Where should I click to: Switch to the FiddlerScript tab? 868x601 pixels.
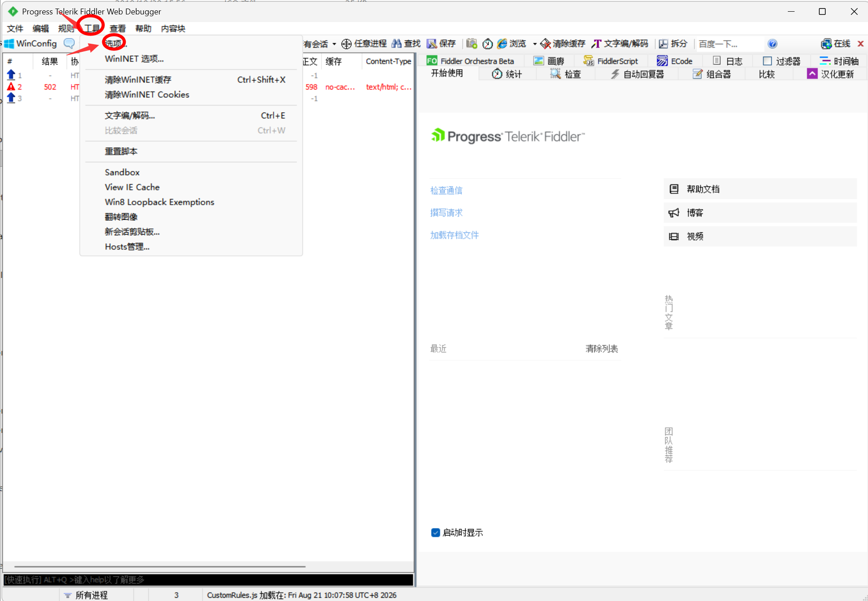[x=611, y=61]
